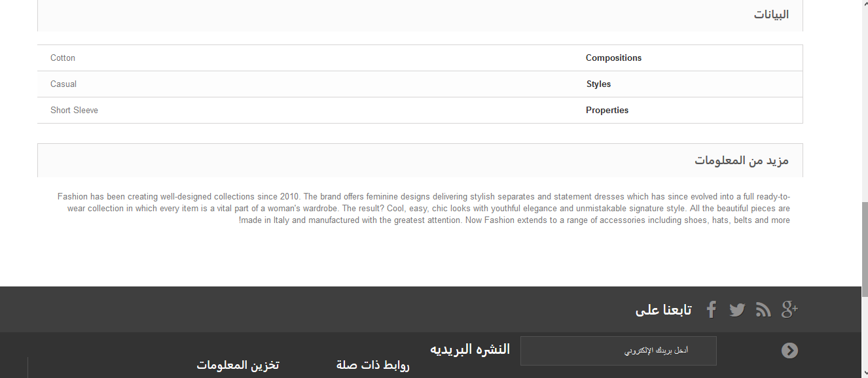Click the newsletter email input field
This screenshot has width=868, height=378.
pos(619,351)
